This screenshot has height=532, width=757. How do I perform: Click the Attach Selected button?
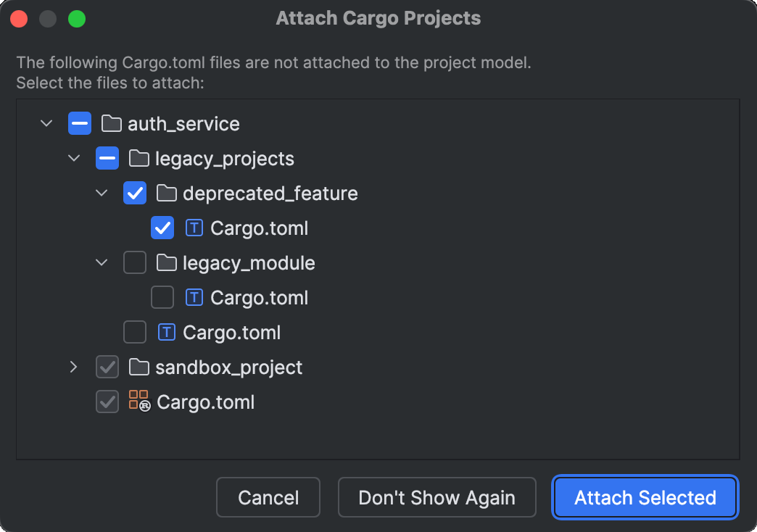[x=644, y=497]
